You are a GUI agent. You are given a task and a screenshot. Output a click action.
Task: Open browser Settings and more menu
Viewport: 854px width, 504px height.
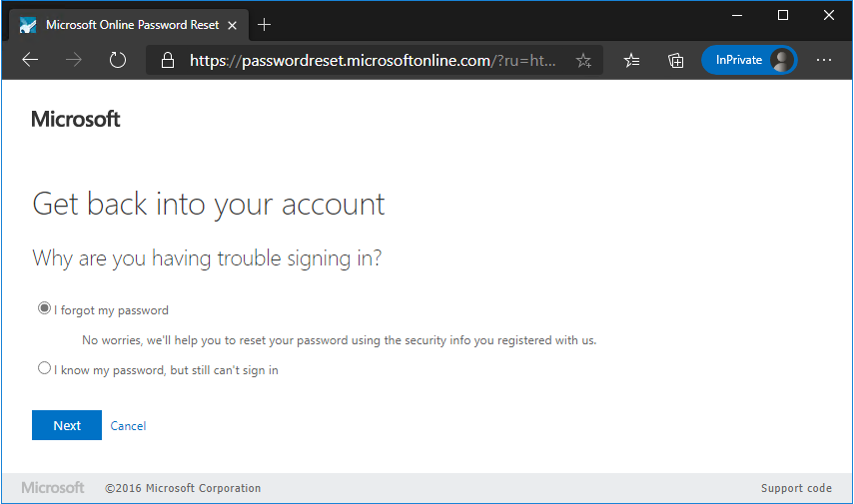(823, 60)
